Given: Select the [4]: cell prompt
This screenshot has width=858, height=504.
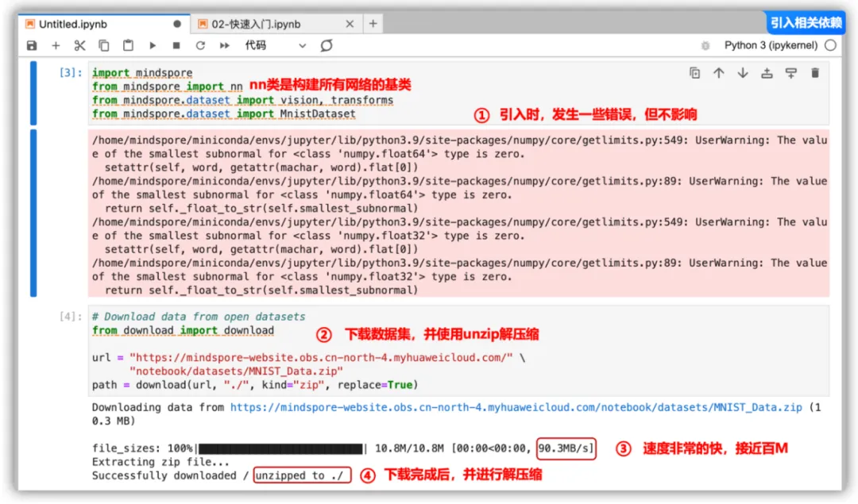Looking at the screenshot, I should point(71,317).
